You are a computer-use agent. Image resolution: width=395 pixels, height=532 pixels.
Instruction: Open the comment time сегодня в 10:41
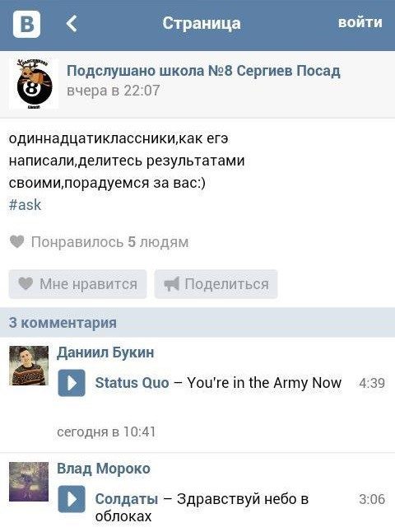point(106,432)
